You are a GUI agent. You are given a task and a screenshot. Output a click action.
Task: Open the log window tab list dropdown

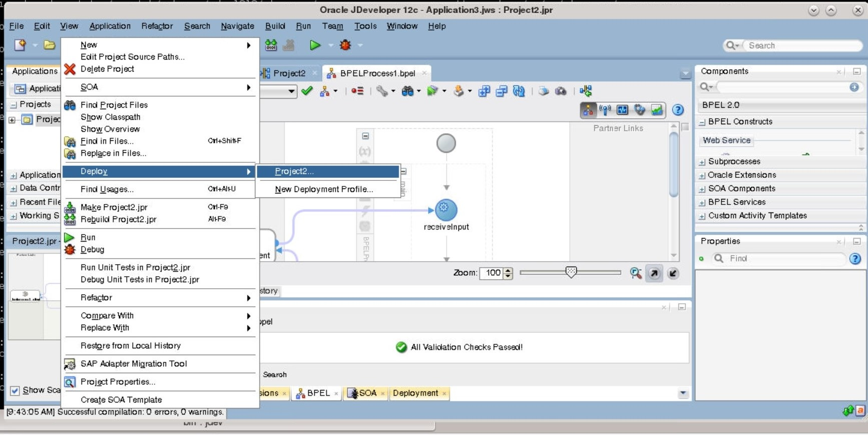(683, 393)
